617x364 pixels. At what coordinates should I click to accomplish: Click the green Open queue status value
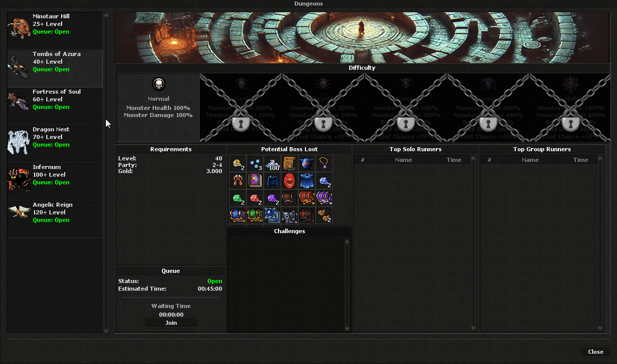(x=215, y=282)
